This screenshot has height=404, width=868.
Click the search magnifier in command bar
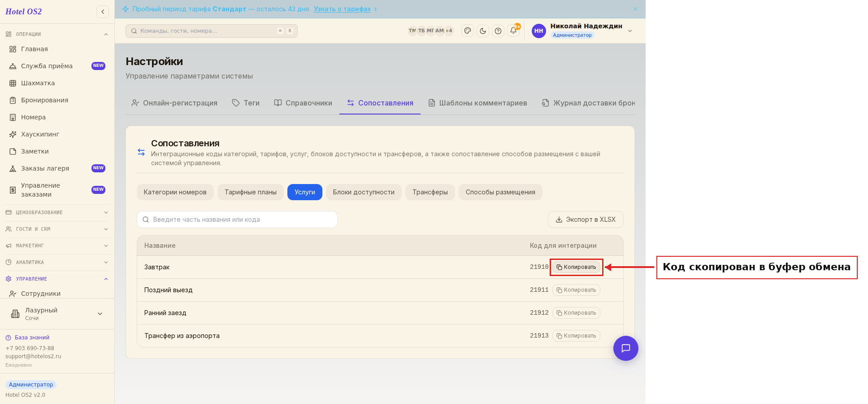pyautogui.click(x=134, y=31)
